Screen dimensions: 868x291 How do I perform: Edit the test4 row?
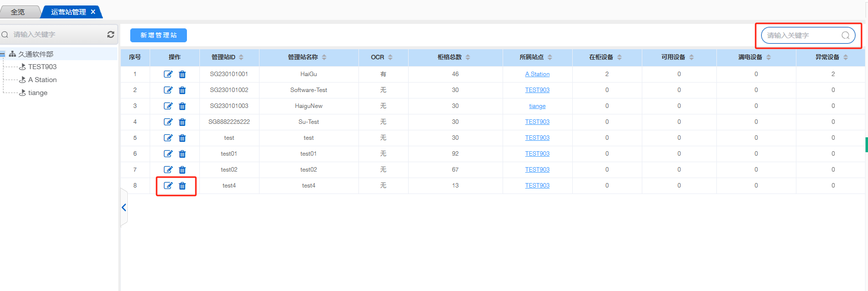(168, 186)
